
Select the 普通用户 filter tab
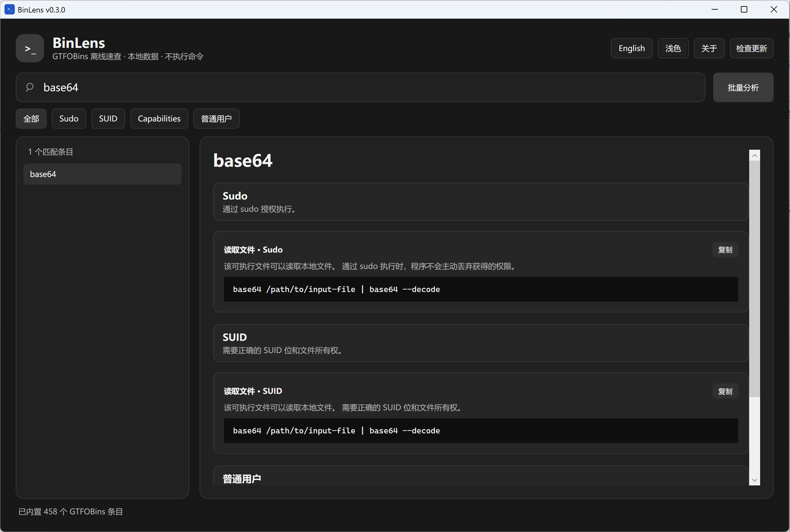pyautogui.click(x=217, y=119)
